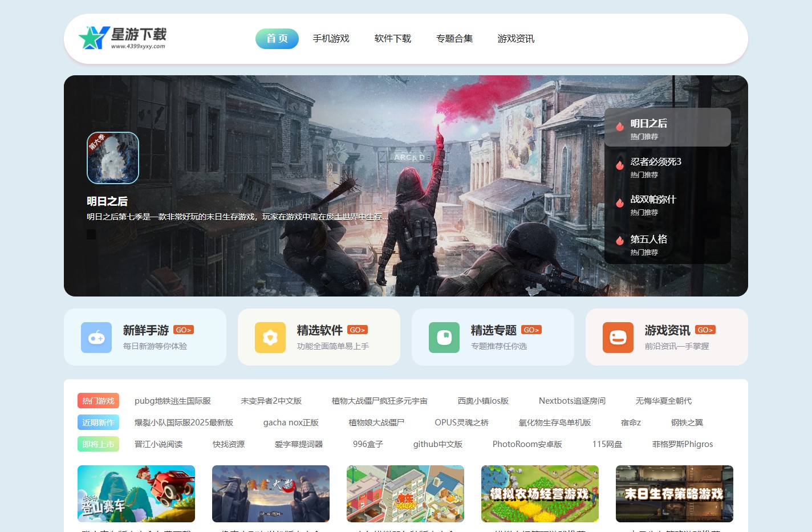Open 爆裂小队国际服2025最新版 link
812x532 pixels.
[x=184, y=423]
